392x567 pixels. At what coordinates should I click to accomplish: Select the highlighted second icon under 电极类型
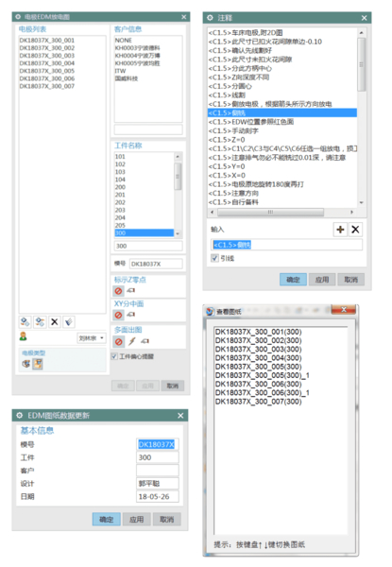(x=38, y=364)
